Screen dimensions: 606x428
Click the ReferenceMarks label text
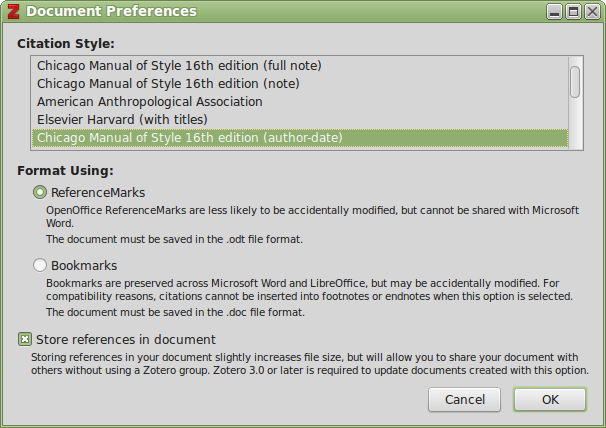[98, 193]
